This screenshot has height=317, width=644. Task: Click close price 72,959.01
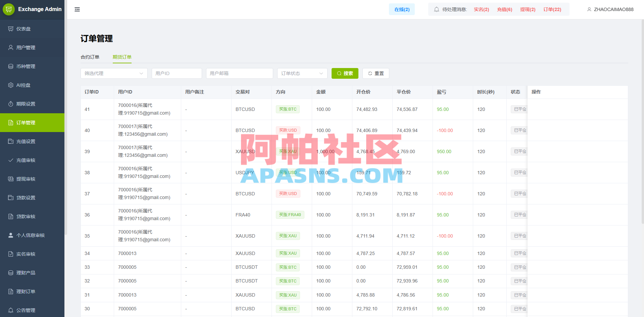pyautogui.click(x=407, y=267)
